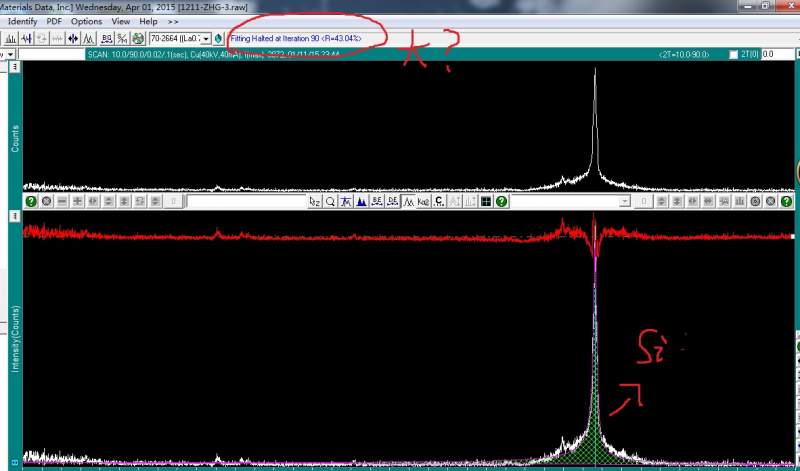Click the Counts axis label of upper plot
The width and height of the screenshot is (800, 471).
(15, 138)
